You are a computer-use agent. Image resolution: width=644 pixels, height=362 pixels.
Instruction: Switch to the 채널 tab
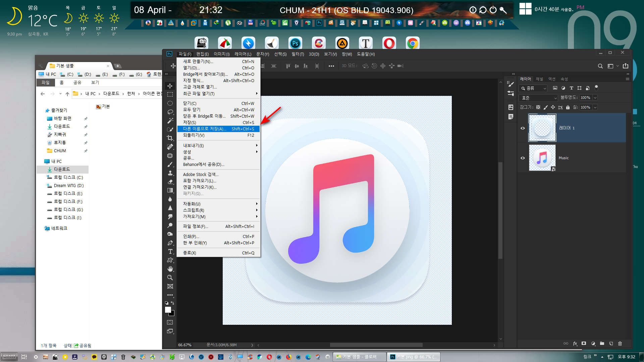(539, 79)
